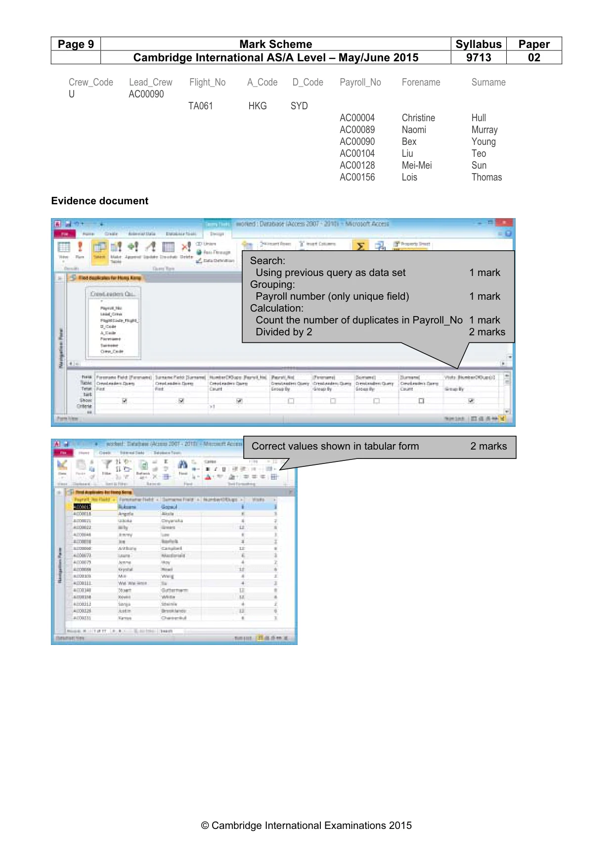613x868 pixels.
Task: Open the Visits column header dropdown
Action: [274, 500]
